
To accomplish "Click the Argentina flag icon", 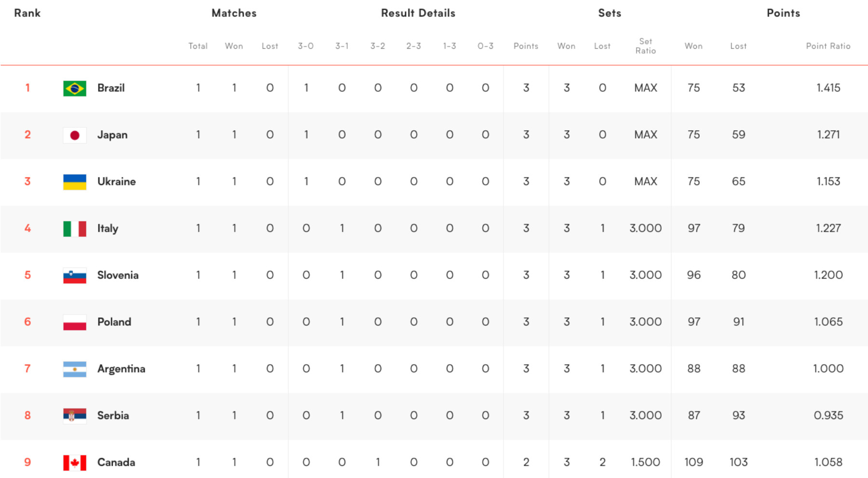I will point(75,369).
